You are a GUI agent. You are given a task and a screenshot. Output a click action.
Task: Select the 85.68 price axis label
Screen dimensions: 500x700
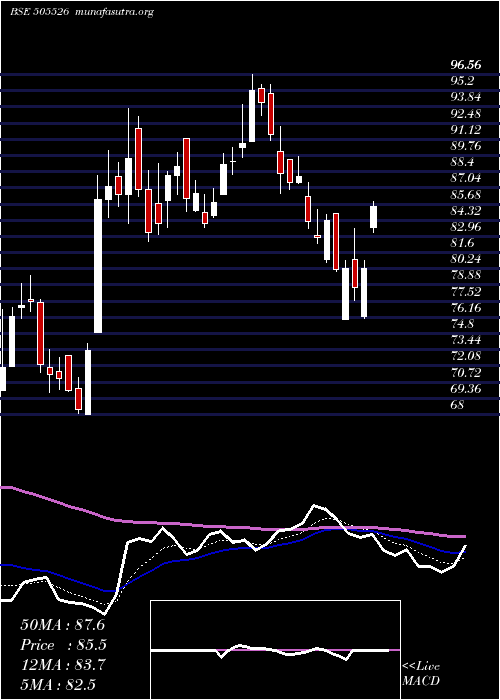point(466,195)
